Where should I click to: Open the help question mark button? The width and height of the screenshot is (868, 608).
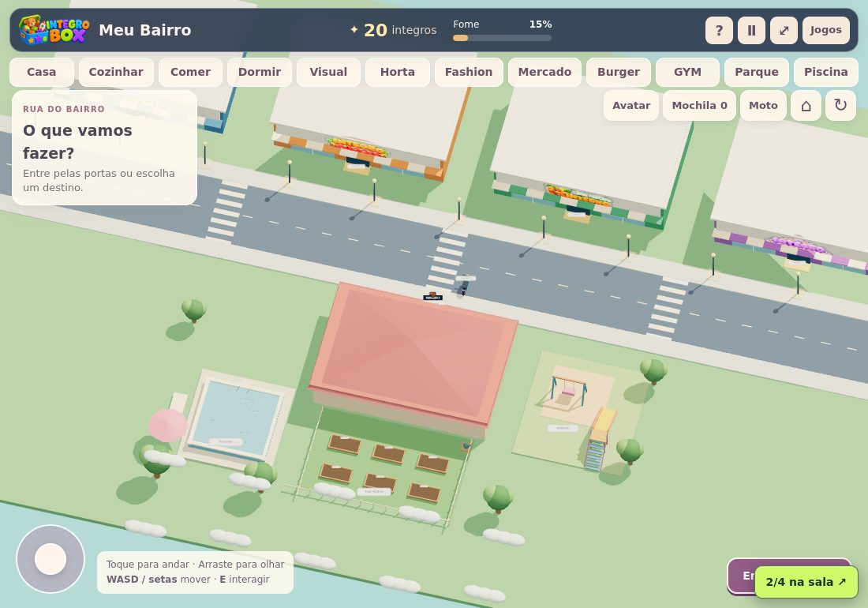click(x=719, y=30)
